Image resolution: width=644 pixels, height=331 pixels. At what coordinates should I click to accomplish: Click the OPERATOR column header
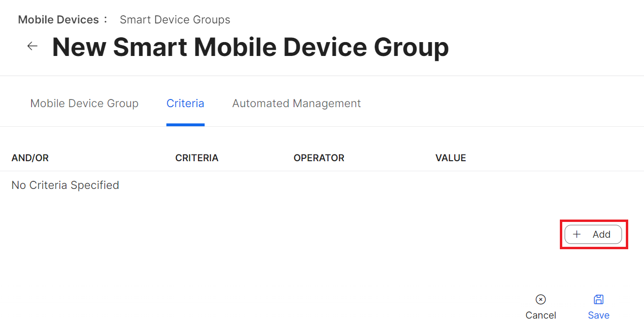318,158
